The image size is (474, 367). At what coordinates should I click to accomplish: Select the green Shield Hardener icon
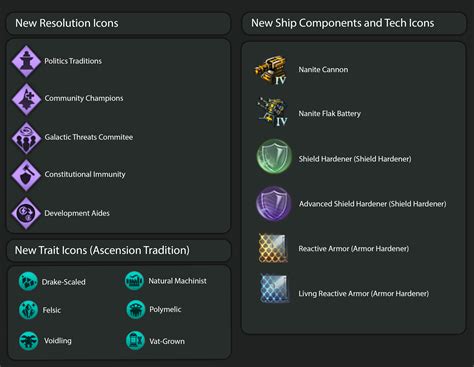[x=274, y=156]
